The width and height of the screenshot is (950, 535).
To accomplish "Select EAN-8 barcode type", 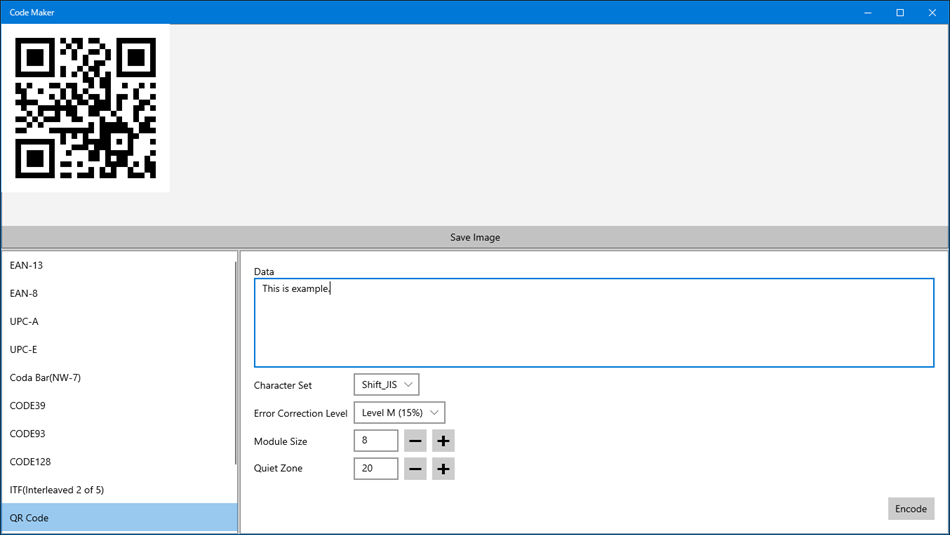I will [x=119, y=293].
